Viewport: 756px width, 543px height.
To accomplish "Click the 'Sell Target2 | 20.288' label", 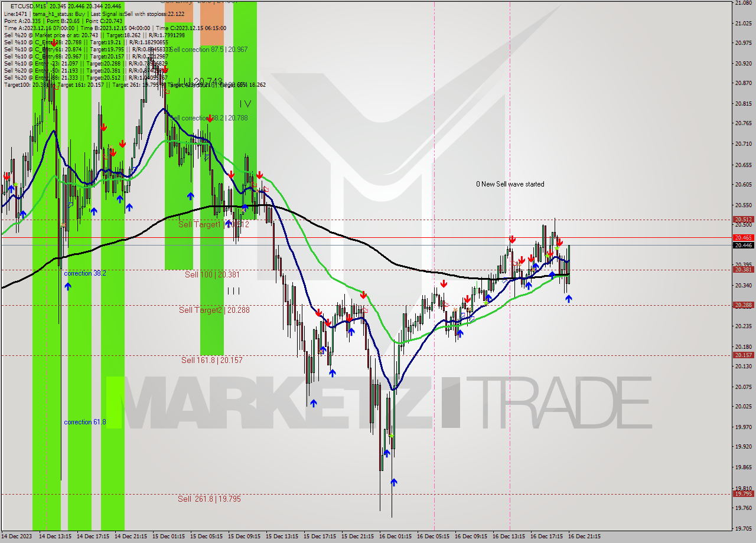I will [x=214, y=310].
